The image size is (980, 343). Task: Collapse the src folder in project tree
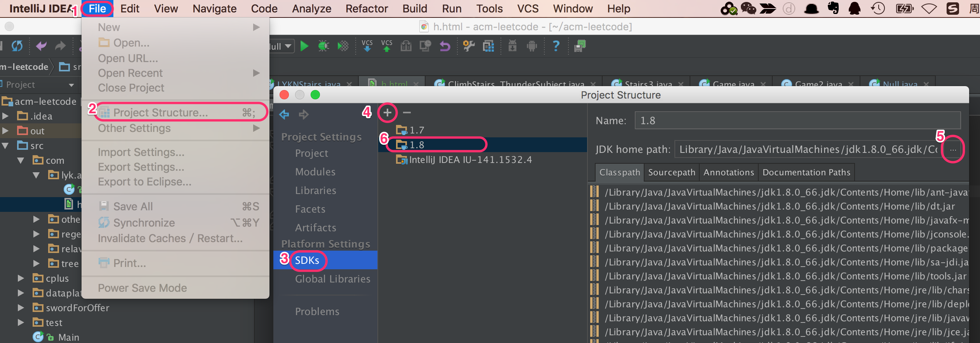pos(5,146)
